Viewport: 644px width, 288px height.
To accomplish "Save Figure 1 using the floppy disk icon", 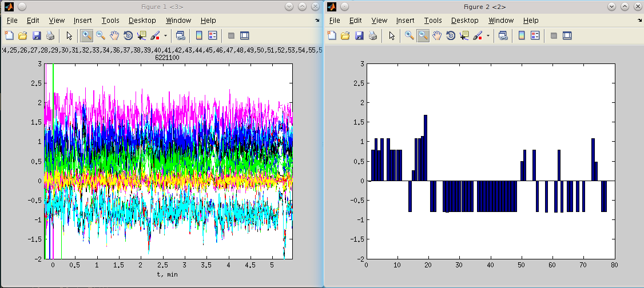I will click(x=37, y=35).
